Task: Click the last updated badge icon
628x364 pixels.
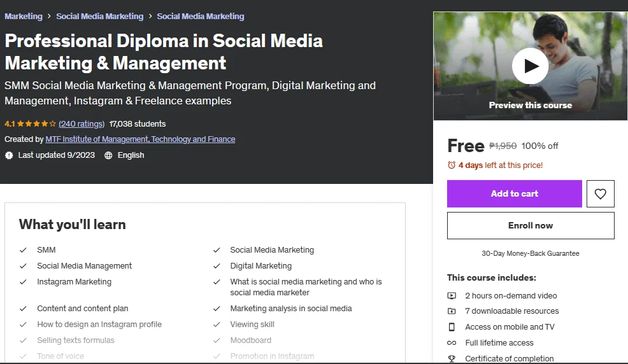Action: (x=9, y=155)
